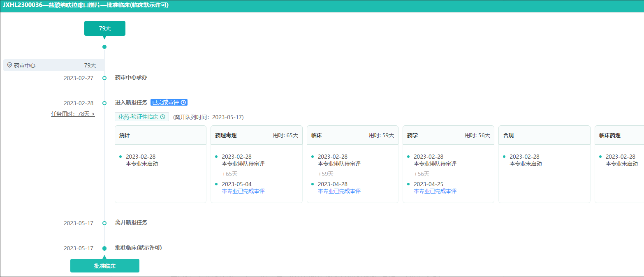Click the 任务用时：78天 link
644x277 pixels.
73,114
